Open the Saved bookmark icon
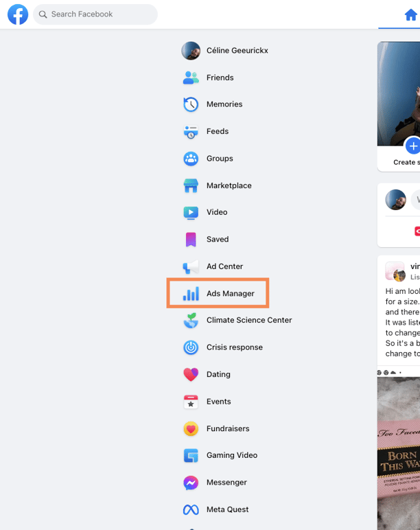420x530 pixels. [x=191, y=240]
